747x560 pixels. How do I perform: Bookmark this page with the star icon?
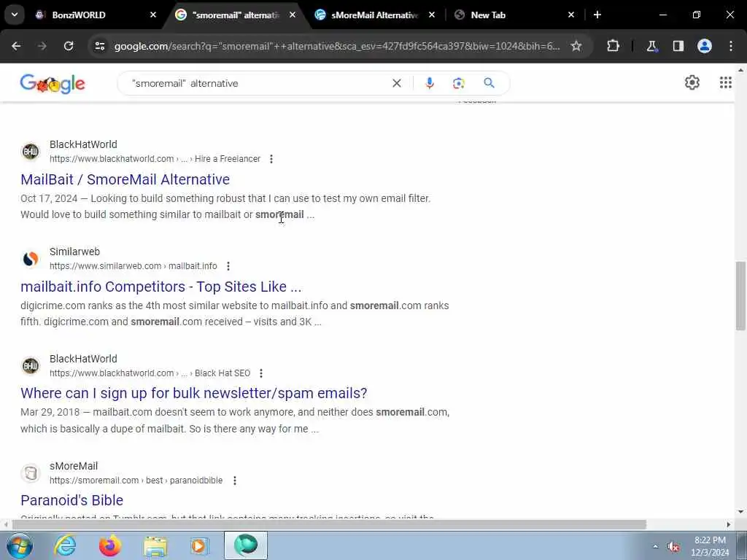576,46
